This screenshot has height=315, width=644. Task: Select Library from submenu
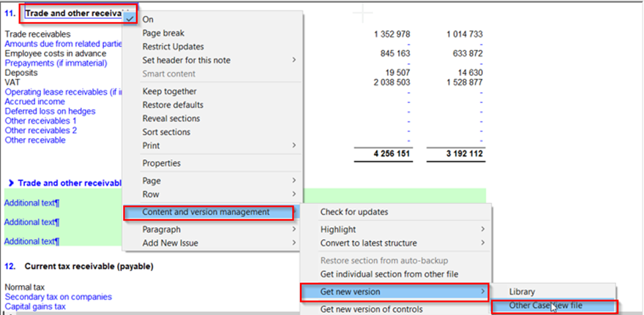tap(521, 292)
